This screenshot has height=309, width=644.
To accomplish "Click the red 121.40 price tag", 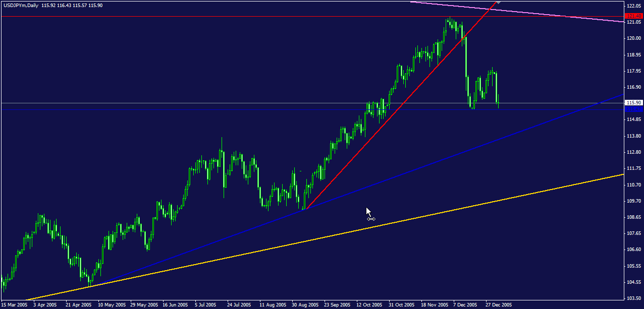I will (x=634, y=17).
